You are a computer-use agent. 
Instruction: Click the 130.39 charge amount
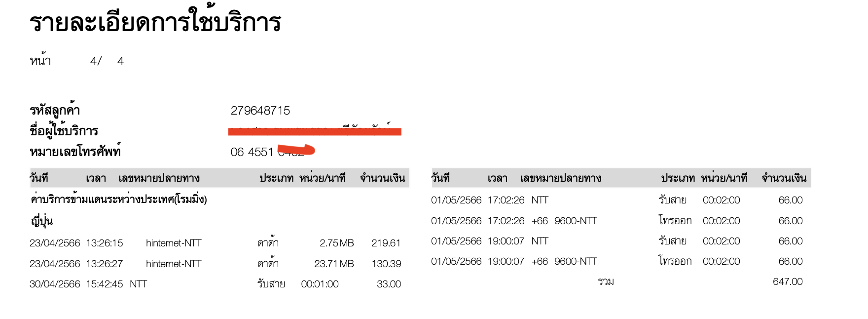(x=386, y=264)
